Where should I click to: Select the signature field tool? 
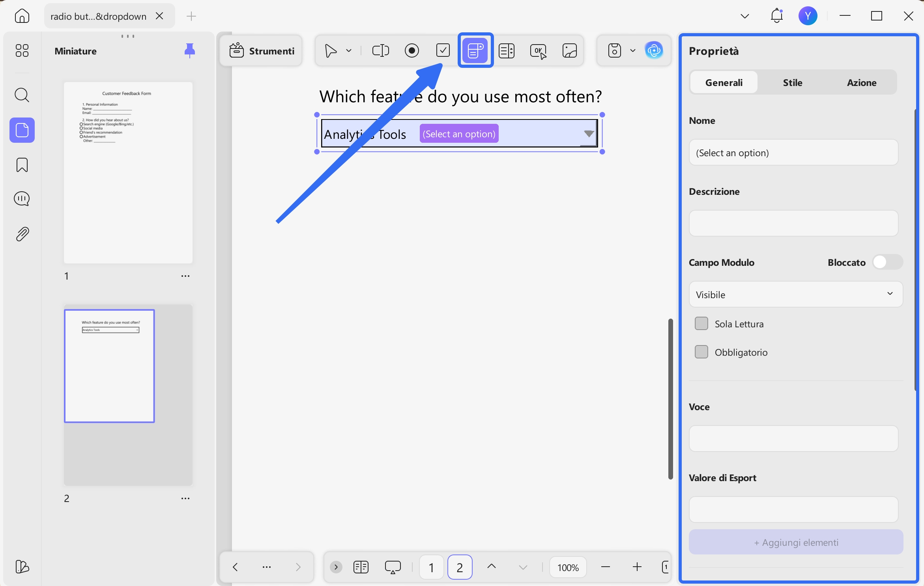[x=570, y=50]
